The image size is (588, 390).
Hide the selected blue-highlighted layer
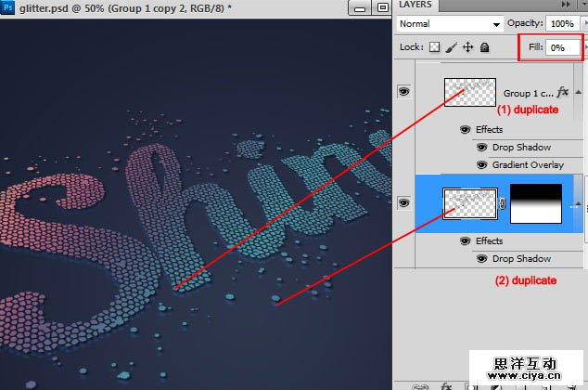pos(403,203)
